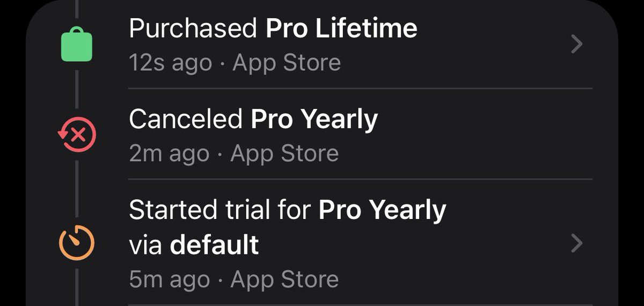Click App Store label under Canceled event
This screenshot has height=306, width=644.
tap(285, 154)
